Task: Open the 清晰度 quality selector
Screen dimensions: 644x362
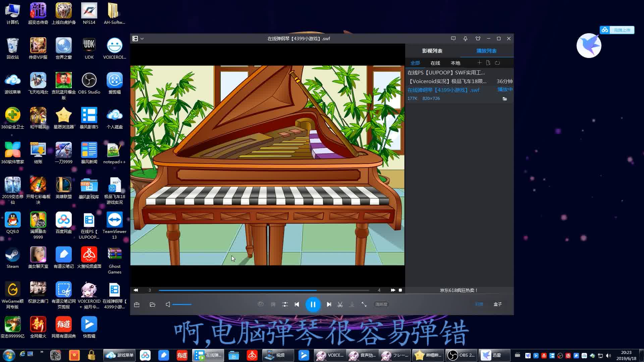Action: [381, 304]
